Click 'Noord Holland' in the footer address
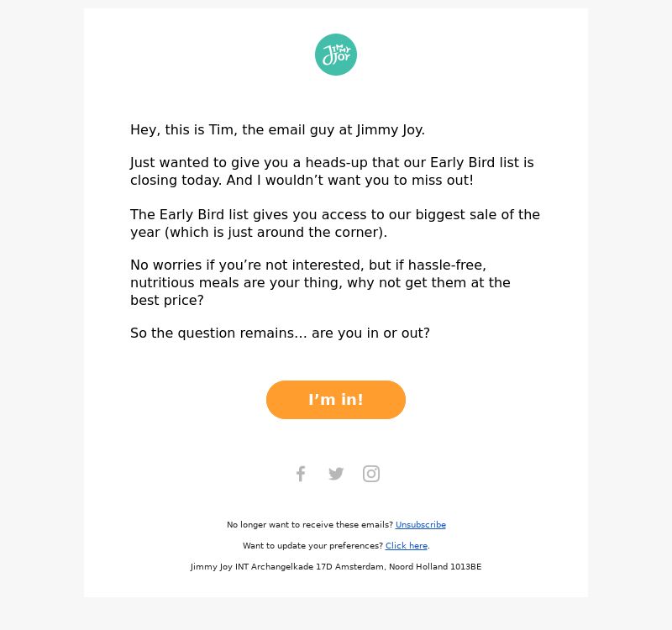Screen dimensions: 672x630 (417, 566)
